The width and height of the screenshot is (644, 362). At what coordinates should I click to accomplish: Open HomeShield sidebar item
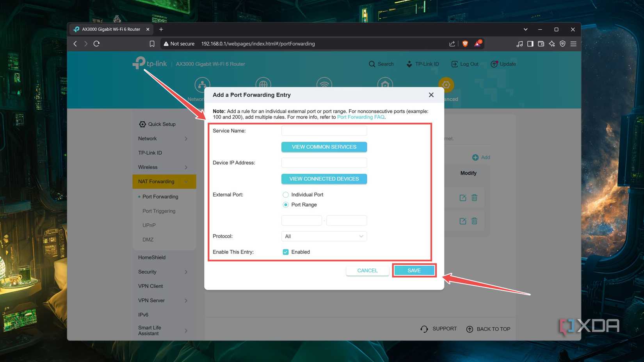(x=152, y=257)
